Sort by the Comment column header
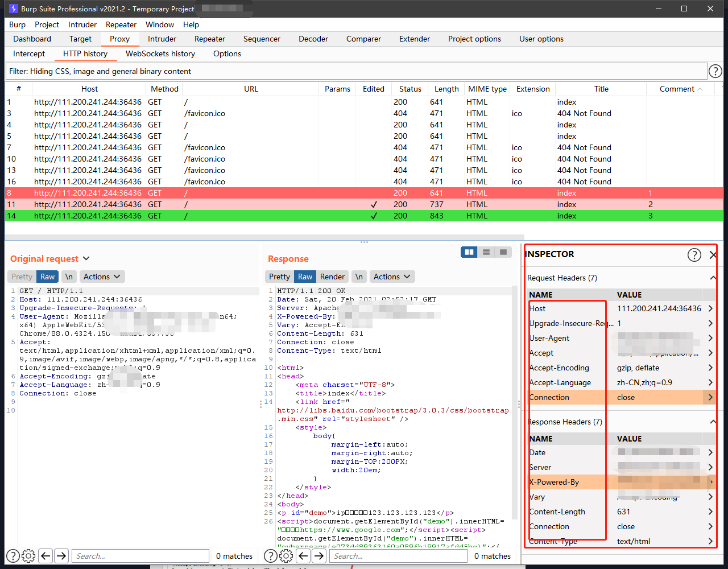Screen dimensions: 728x569 point(681,89)
